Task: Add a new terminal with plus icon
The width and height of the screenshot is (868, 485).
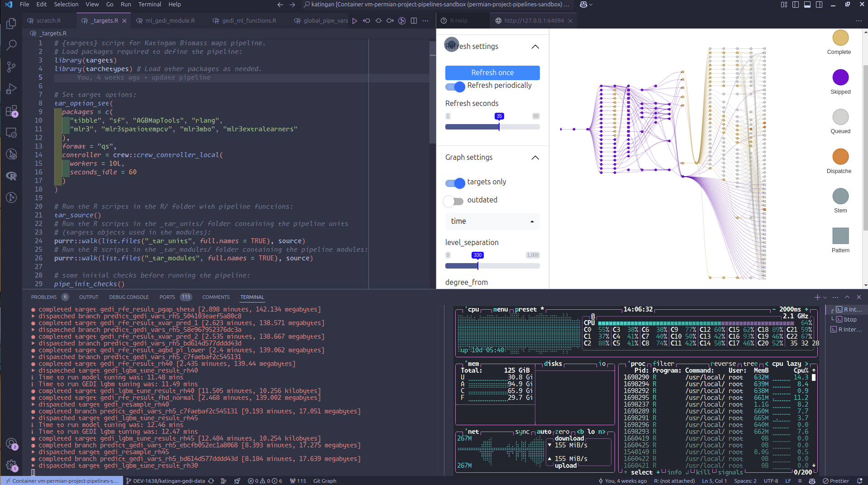Action: click(817, 297)
